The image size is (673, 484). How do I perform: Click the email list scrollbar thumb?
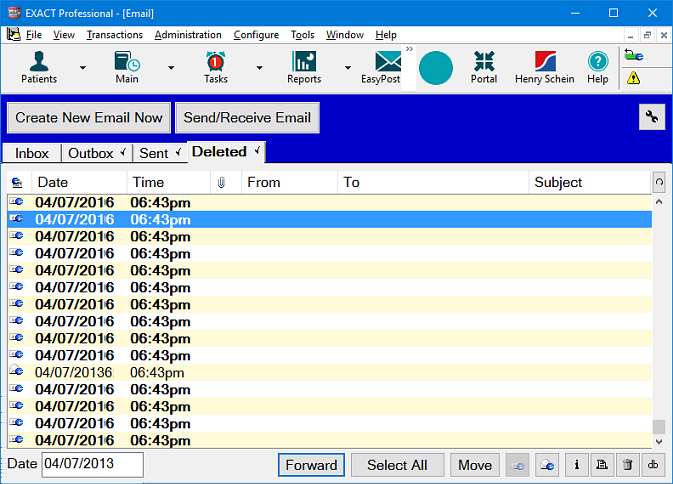[x=659, y=427]
